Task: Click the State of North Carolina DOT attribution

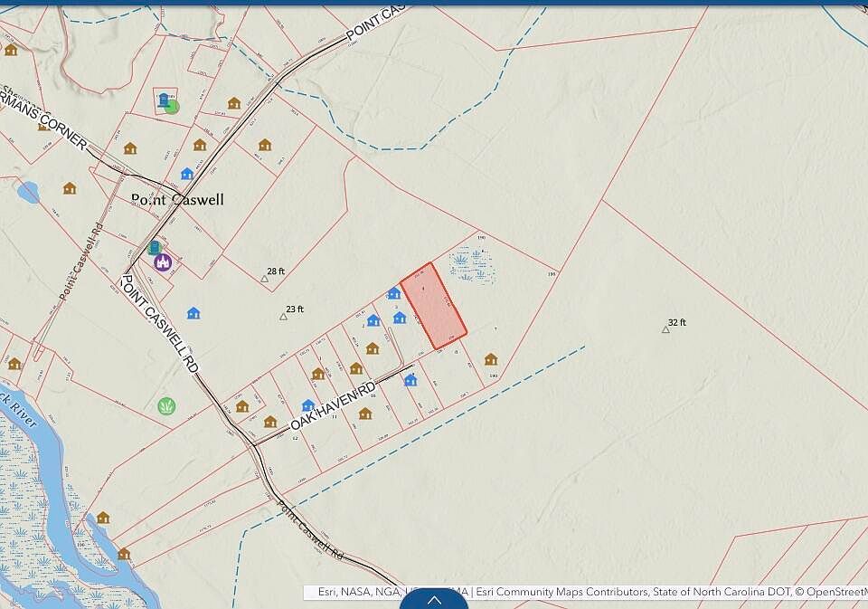Action: pos(722,592)
